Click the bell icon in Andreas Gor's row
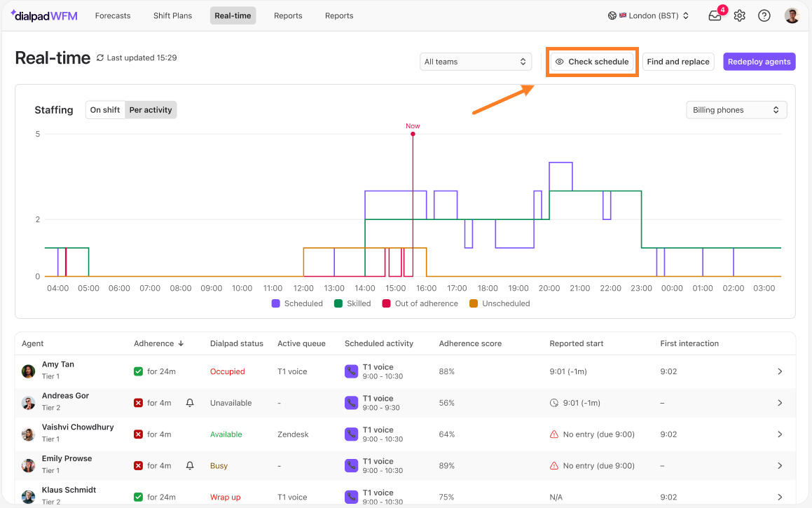This screenshot has width=812, height=508. point(190,403)
